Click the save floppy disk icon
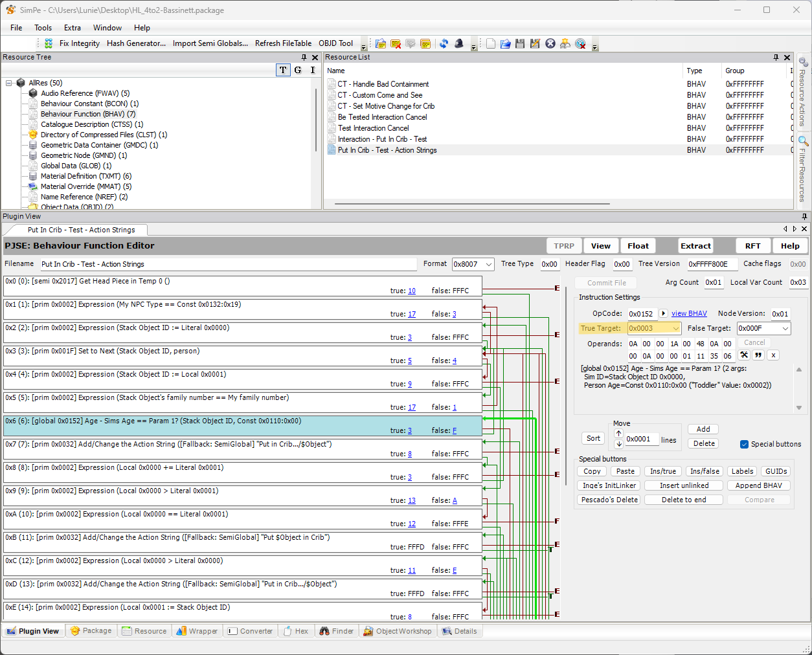The image size is (812, 655). pyautogui.click(x=520, y=43)
